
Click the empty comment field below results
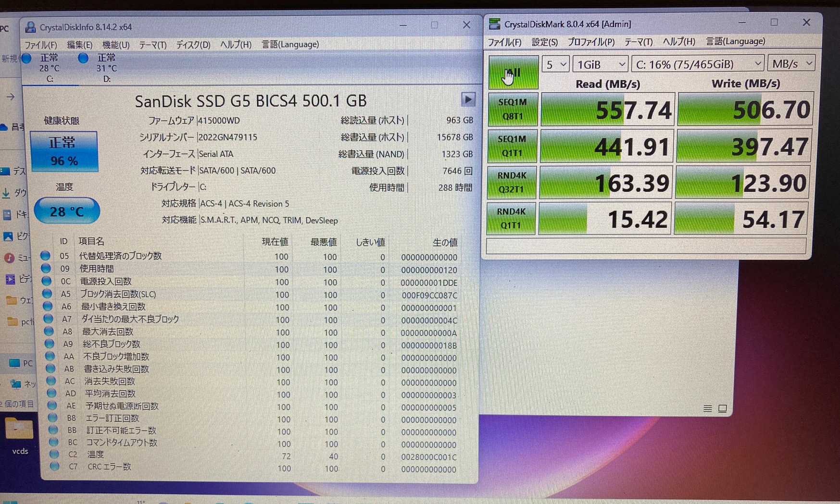click(x=646, y=246)
